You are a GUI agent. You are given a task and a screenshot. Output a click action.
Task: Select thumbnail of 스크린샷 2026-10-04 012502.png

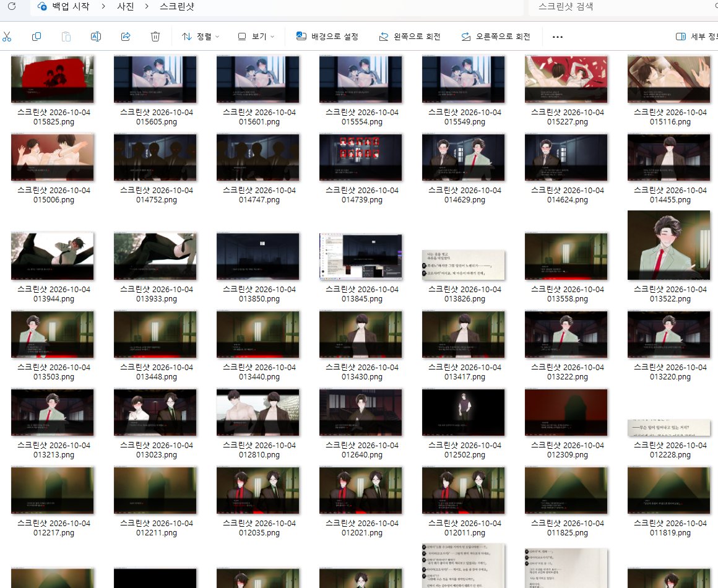point(464,412)
